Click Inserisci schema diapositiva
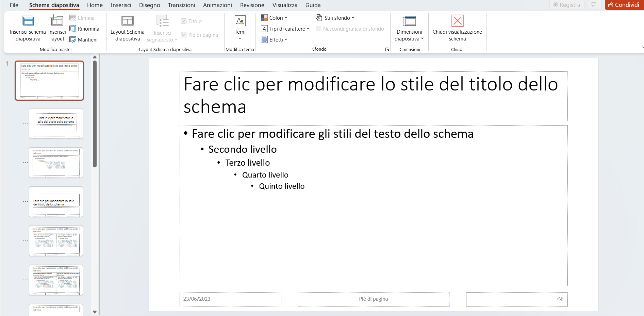The image size is (644, 316). (x=28, y=28)
